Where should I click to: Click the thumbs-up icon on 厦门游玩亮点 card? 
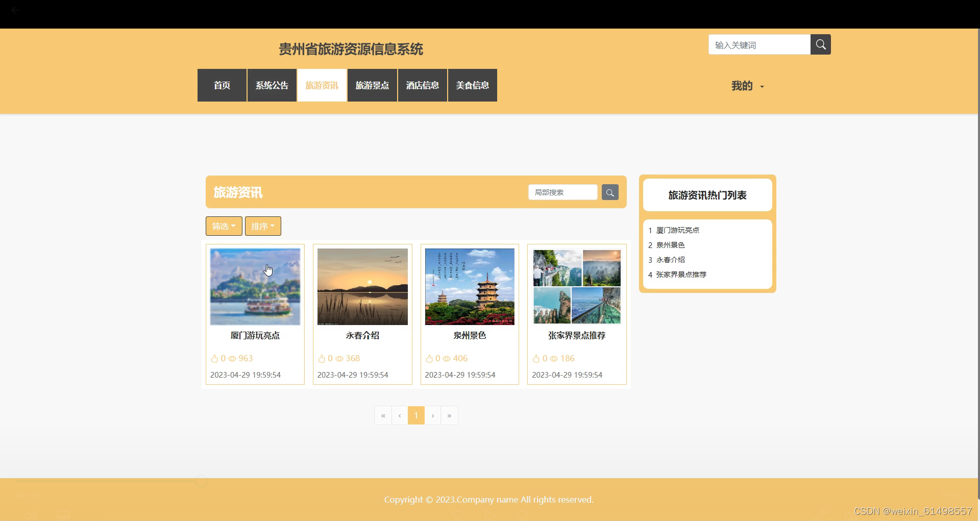215,359
